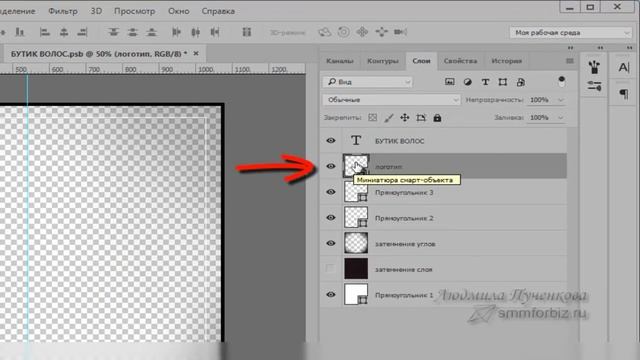Viewport: 640px width, 360px height.
Task: Hide the Прямоугольник 1 layer
Action: click(x=331, y=294)
